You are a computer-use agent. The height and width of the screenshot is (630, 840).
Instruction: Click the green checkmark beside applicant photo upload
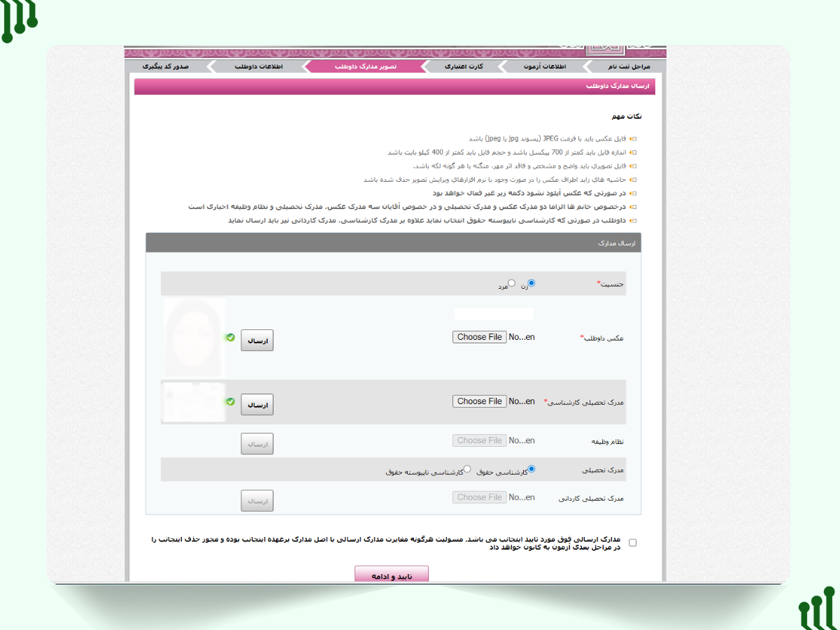(230, 338)
